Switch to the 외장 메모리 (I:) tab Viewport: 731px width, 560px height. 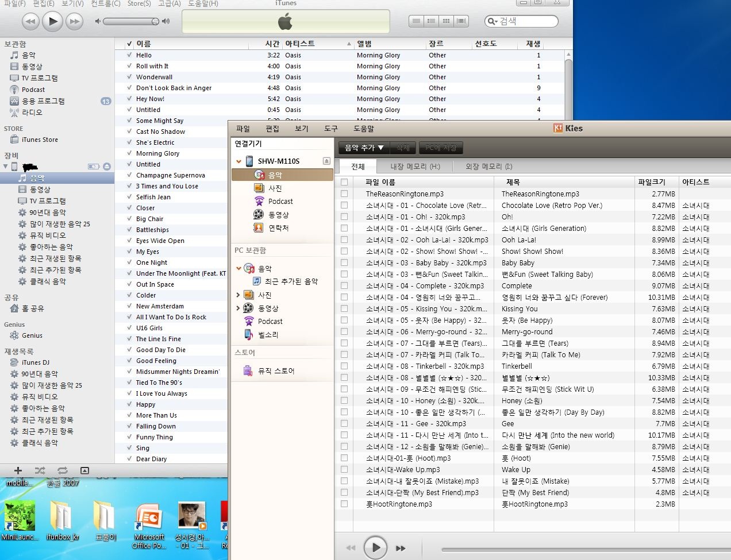488,167
